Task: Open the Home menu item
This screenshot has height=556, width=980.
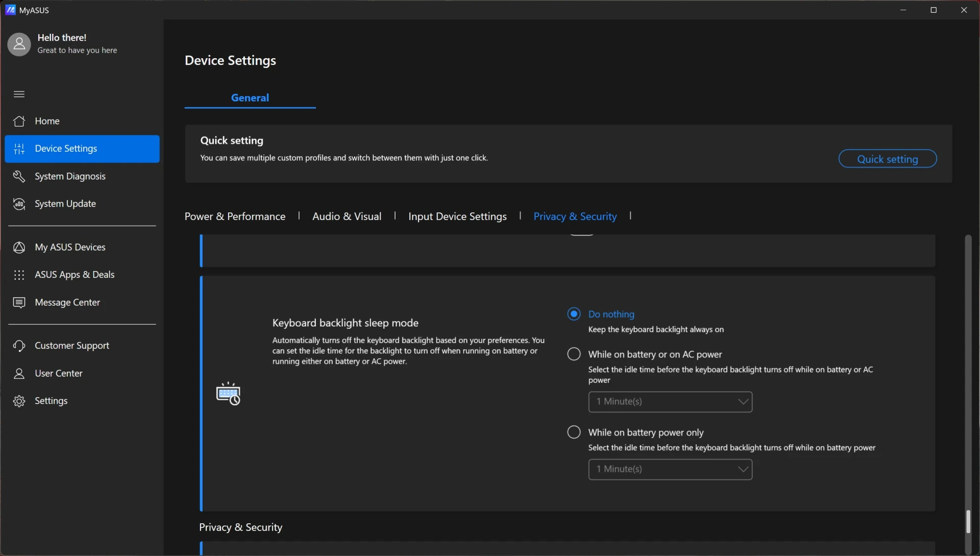Action: (x=82, y=121)
